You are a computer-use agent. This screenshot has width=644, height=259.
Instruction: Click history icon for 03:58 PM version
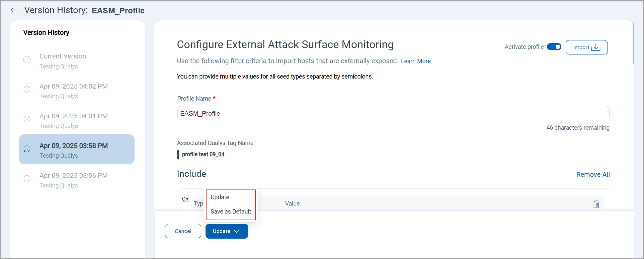(27, 149)
